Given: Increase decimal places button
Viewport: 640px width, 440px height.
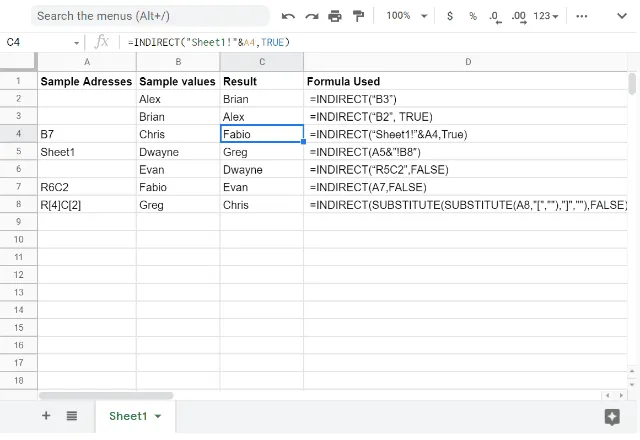Looking at the screenshot, I should click(x=518, y=16).
